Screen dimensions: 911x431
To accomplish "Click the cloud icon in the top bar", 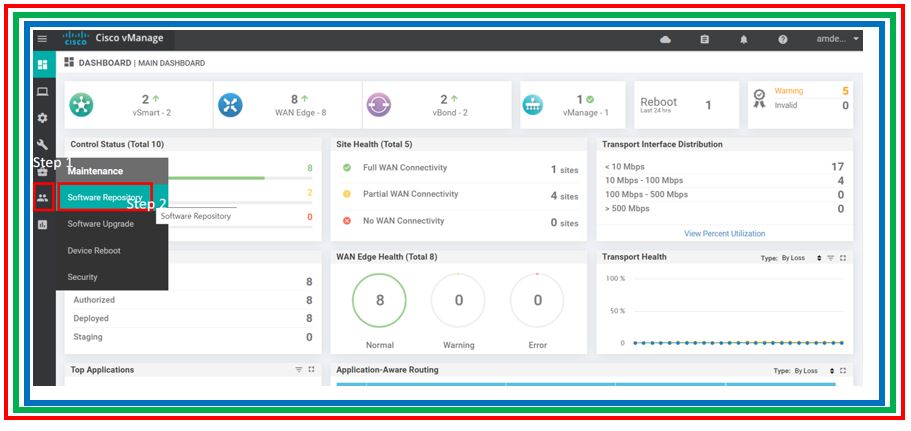I will pyautogui.click(x=666, y=40).
